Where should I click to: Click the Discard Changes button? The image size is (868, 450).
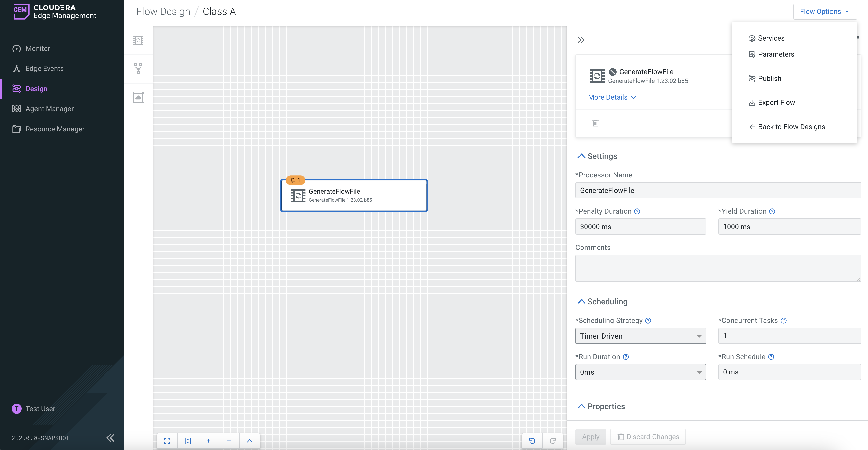coord(648,437)
